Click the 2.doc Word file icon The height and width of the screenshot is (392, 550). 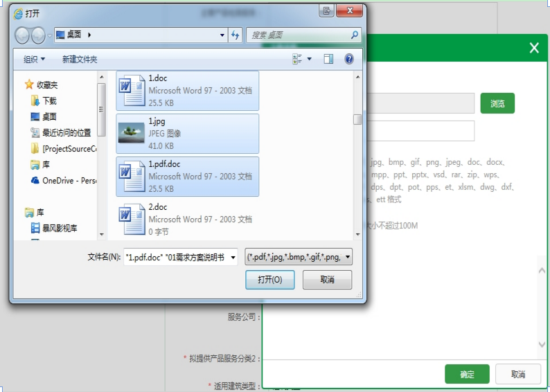(x=132, y=219)
